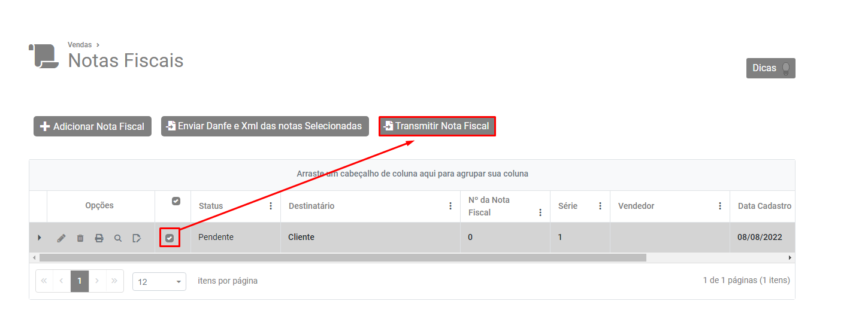Open the Vendedor column three-dot menu
Screen dimensions: 868x310
720,206
